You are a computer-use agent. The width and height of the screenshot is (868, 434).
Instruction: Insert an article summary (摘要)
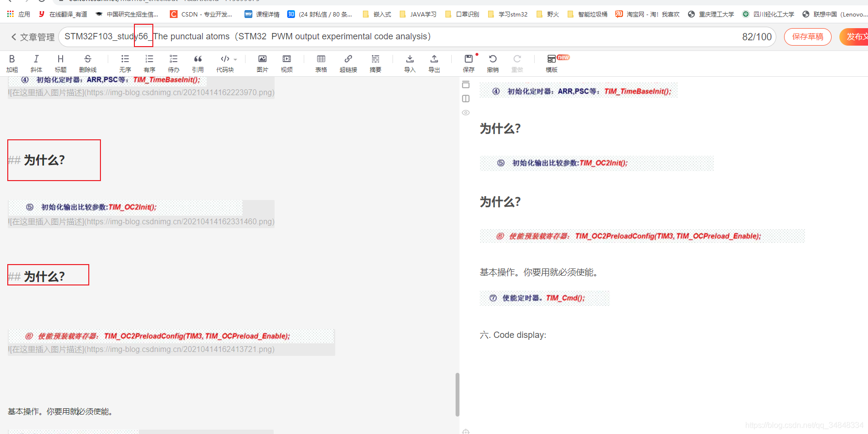376,64
